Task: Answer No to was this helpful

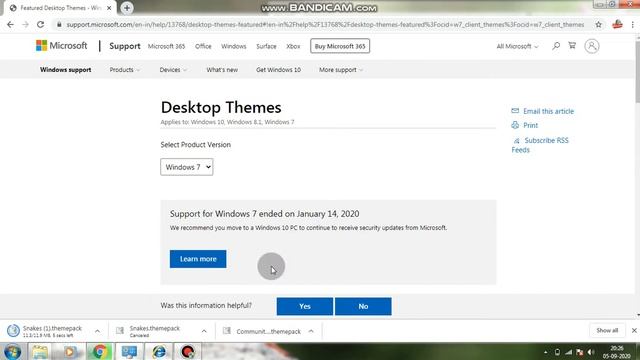Action: coord(363,306)
